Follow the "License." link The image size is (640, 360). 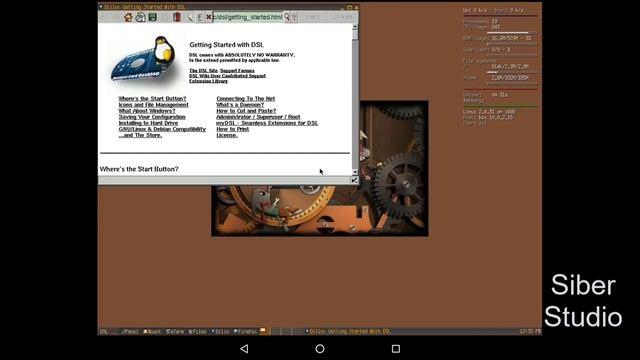[x=227, y=135]
